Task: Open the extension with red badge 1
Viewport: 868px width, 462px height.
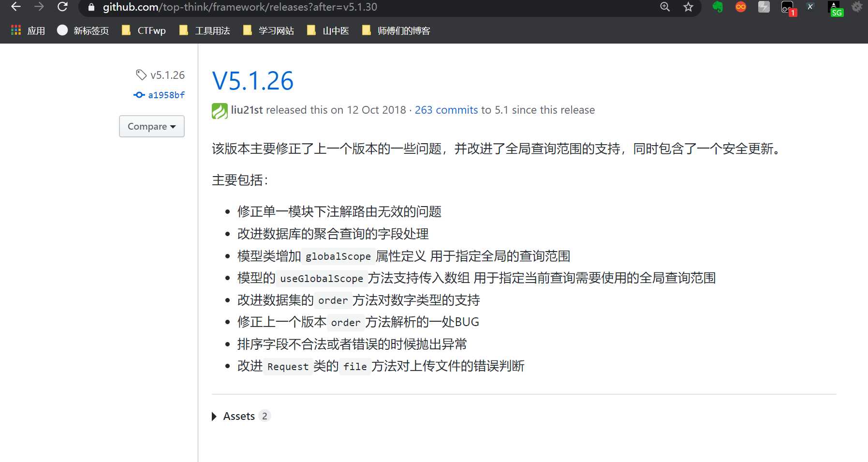Action: coord(788,8)
